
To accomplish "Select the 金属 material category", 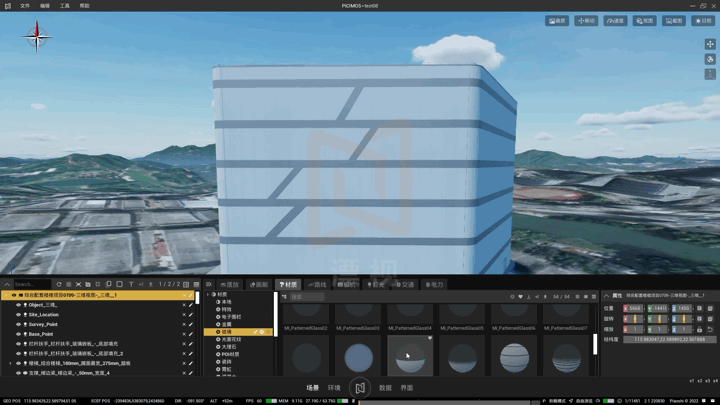I will 226,324.
